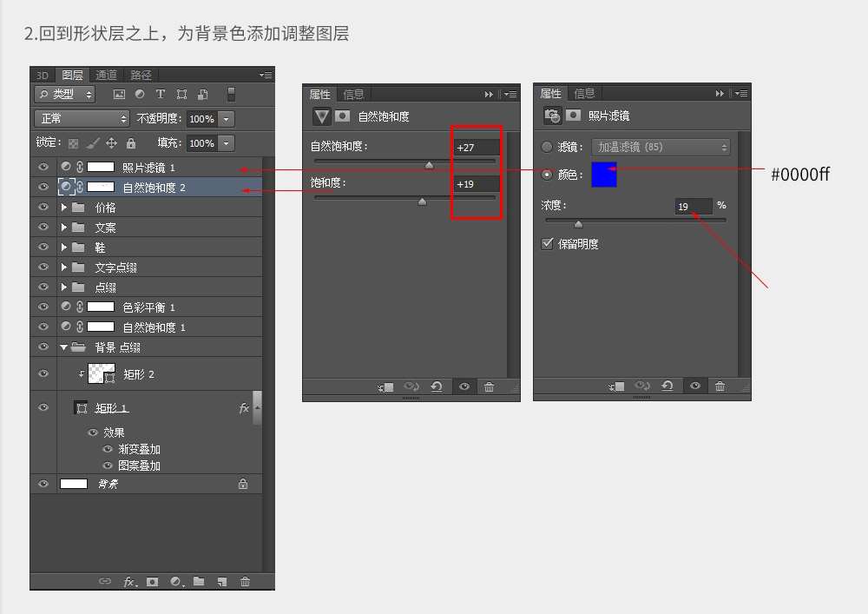Click clip to layer icon in Vibrance panel
This screenshot has width=868, height=614.
[386, 387]
